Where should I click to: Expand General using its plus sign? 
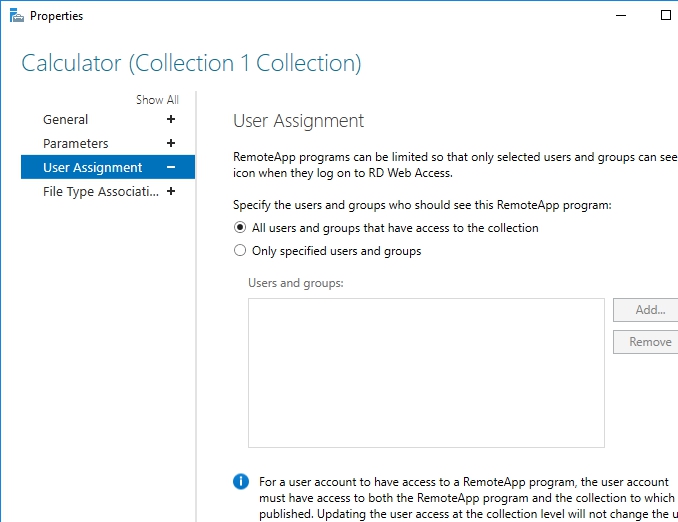pos(171,120)
